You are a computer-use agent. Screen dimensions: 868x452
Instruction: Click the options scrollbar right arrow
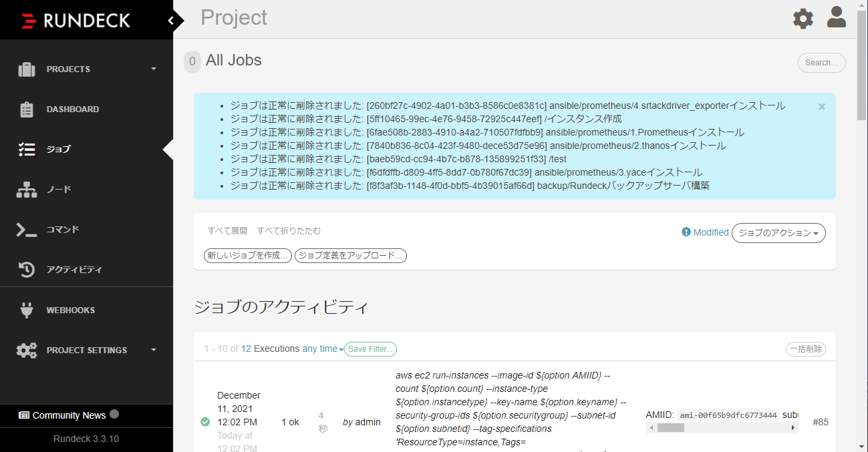(794, 428)
